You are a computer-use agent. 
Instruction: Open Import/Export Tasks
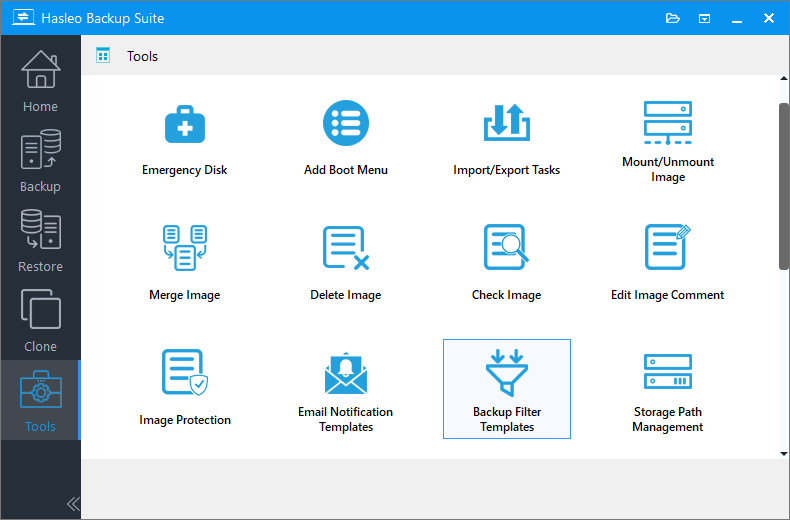pos(506,140)
